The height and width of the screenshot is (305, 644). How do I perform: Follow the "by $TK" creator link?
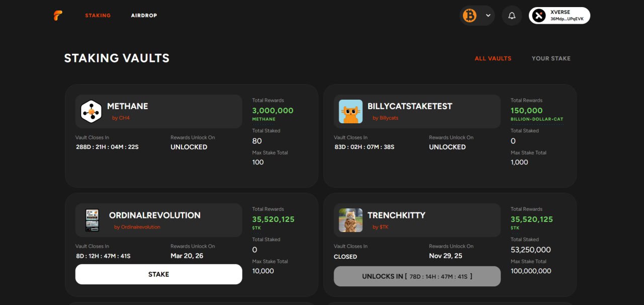(380, 227)
